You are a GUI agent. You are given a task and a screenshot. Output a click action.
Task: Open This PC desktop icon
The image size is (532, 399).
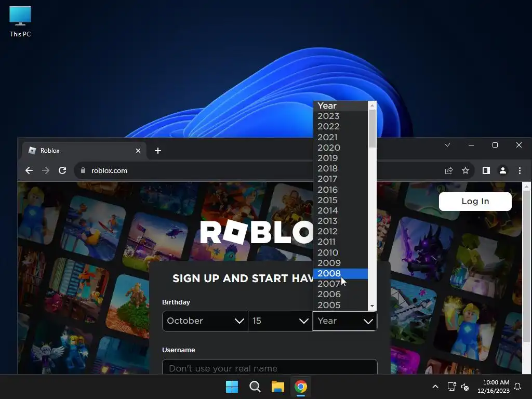point(20,21)
